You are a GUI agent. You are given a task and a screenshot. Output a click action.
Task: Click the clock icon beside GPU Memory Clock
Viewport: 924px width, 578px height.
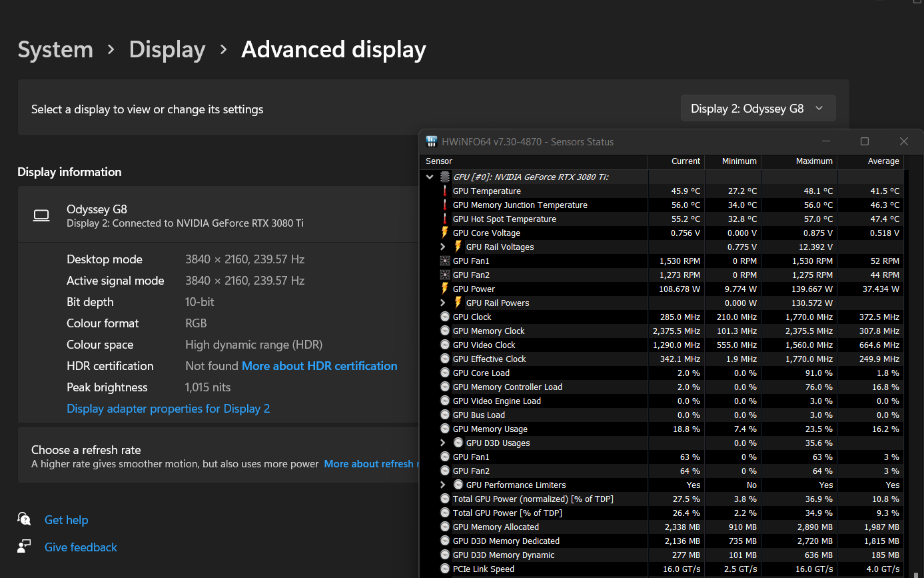point(445,331)
